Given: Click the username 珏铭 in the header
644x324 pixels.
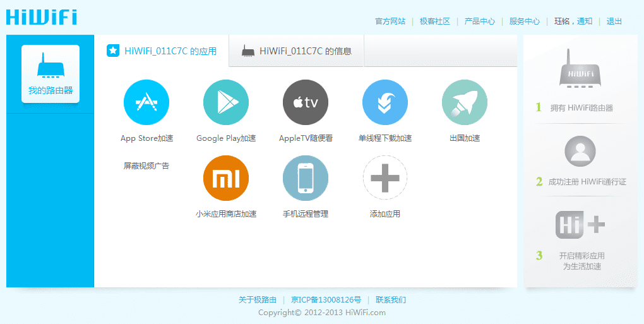Looking at the screenshot, I should coord(562,21).
